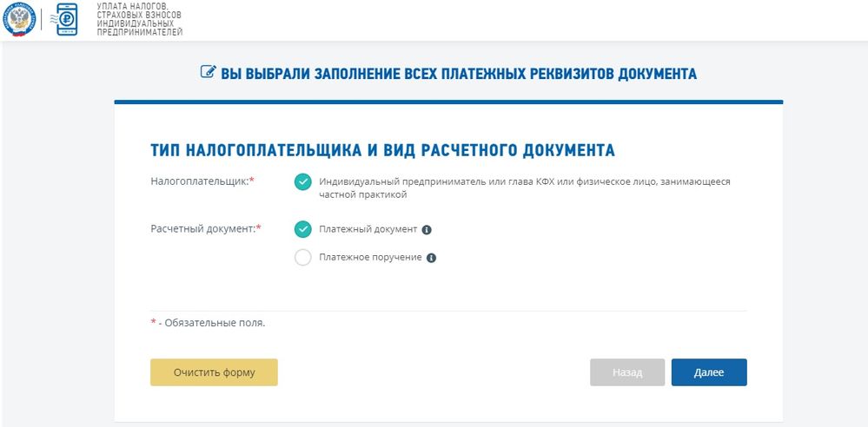Viewport: 868px width, 427px height.
Task: Select the Индивидуальный предприниматель taxpayer radio button
Action: (x=302, y=181)
